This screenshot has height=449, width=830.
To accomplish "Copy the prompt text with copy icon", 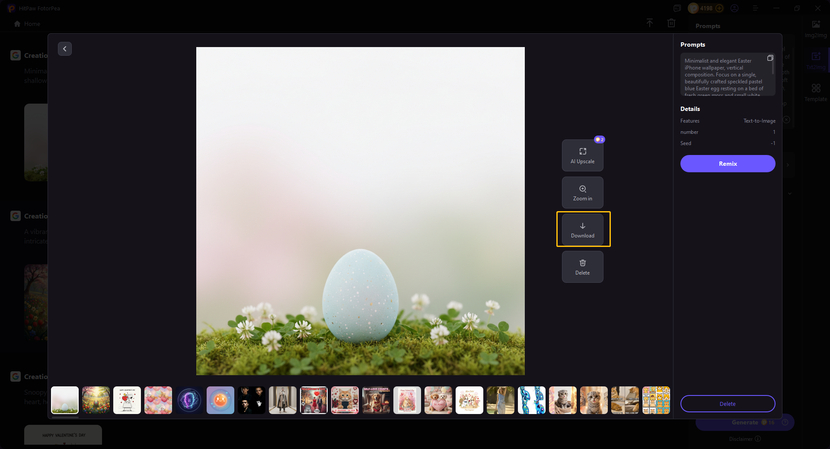I will pyautogui.click(x=769, y=59).
